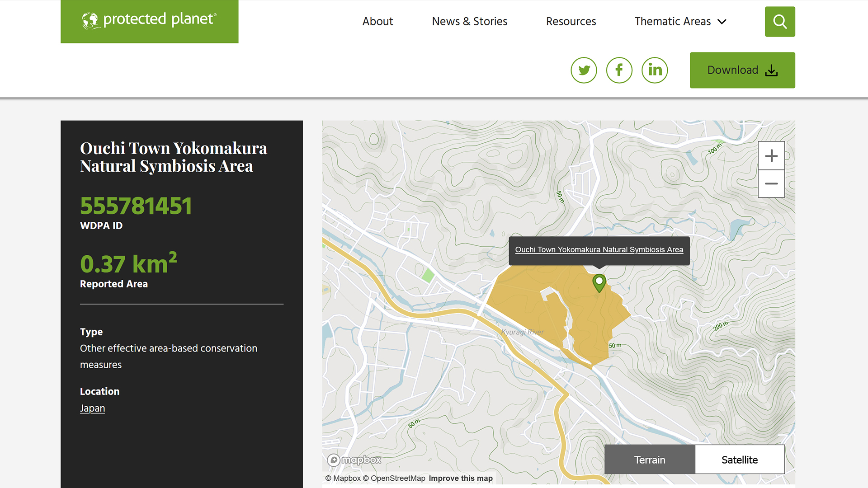Click the page title heading text

174,157
